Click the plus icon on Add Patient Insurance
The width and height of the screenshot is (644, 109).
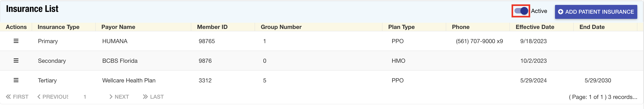[x=561, y=12]
